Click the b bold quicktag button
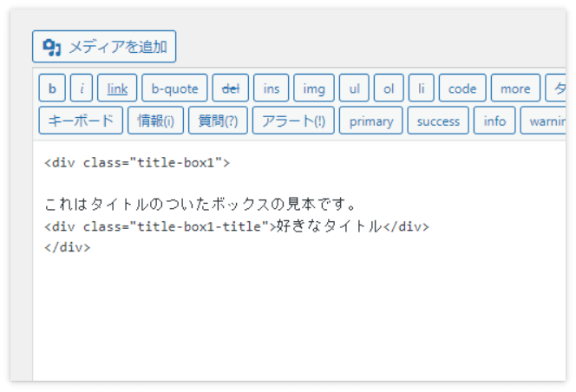Screen dimensions: 576x392 [52, 88]
